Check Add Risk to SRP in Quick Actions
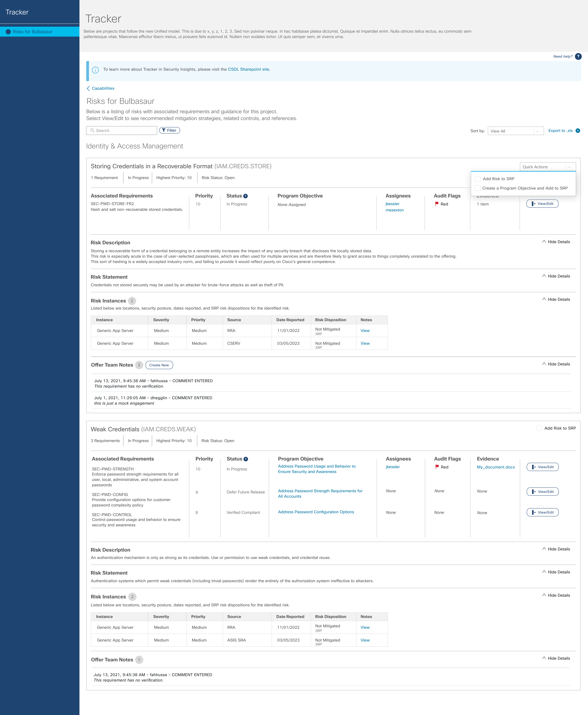The width and height of the screenshot is (588, 715). click(478, 179)
